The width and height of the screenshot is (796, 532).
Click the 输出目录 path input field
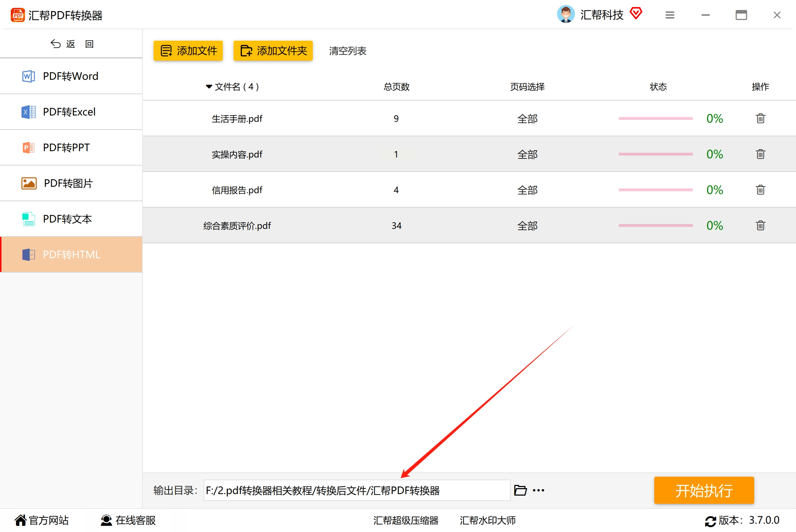356,491
